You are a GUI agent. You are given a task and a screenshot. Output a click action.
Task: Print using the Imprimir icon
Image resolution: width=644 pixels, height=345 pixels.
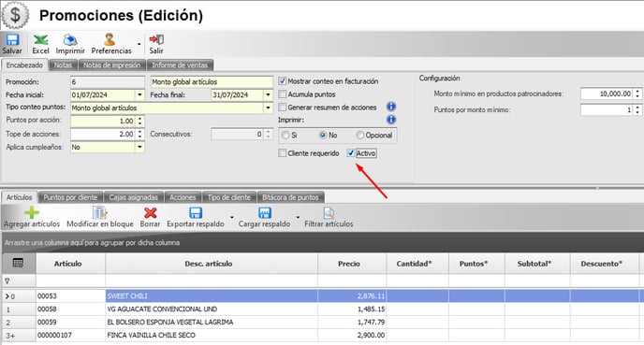pos(70,40)
